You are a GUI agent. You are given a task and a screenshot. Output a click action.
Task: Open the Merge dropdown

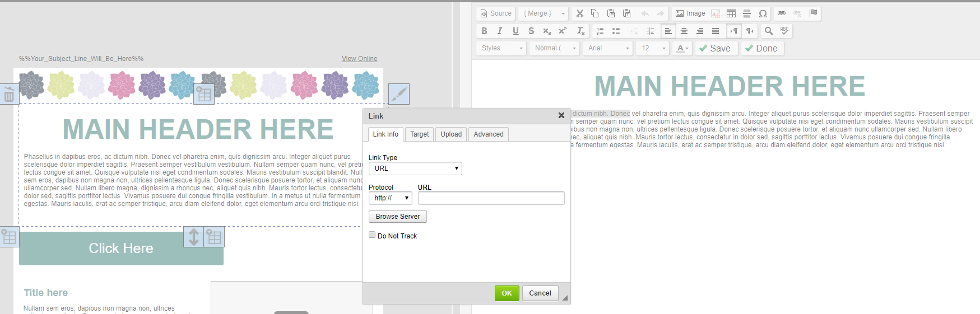pos(544,13)
